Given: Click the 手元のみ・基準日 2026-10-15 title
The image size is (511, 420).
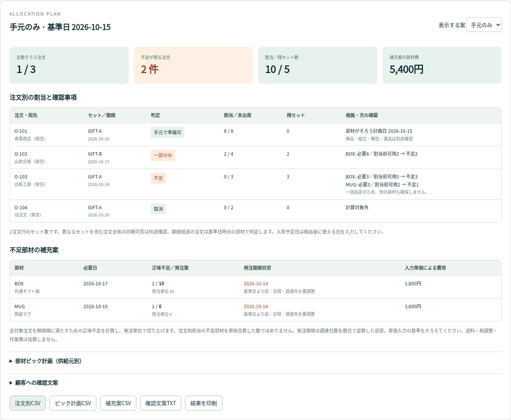Looking at the screenshot, I should [60, 27].
